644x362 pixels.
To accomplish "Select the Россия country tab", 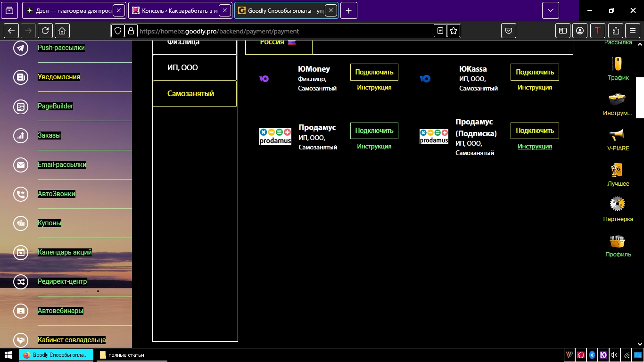I will click(x=279, y=46).
